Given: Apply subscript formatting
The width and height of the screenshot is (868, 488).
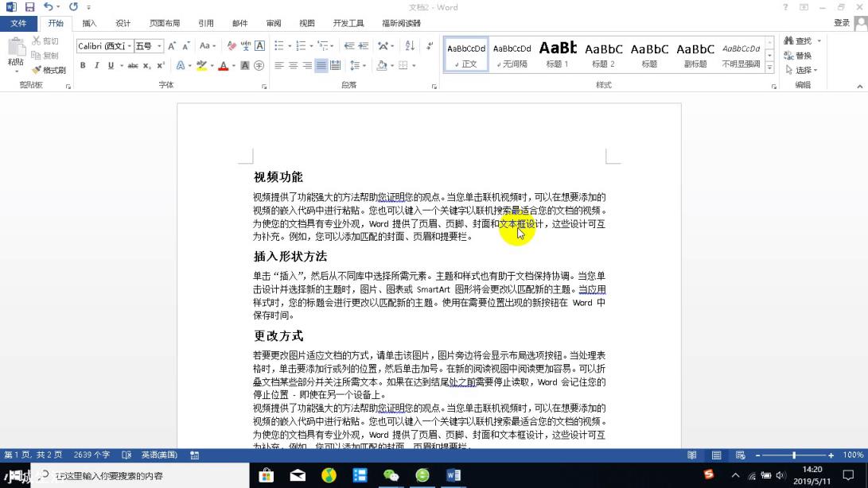Looking at the screenshot, I should pos(146,66).
